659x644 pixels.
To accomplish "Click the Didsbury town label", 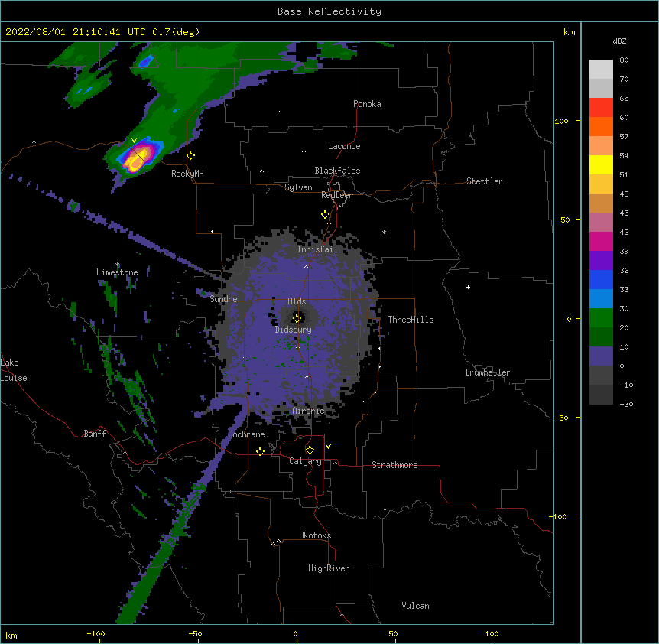I will [x=294, y=330].
